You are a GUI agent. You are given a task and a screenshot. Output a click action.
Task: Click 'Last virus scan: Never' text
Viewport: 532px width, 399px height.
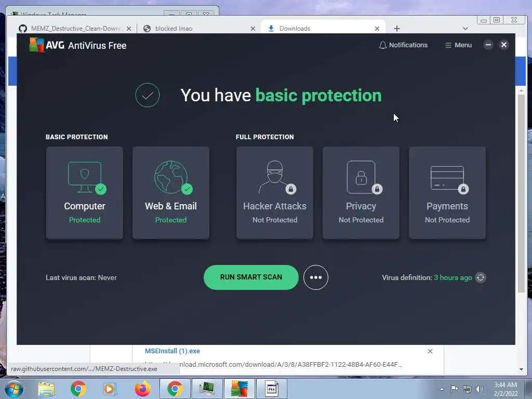[x=81, y=277]
